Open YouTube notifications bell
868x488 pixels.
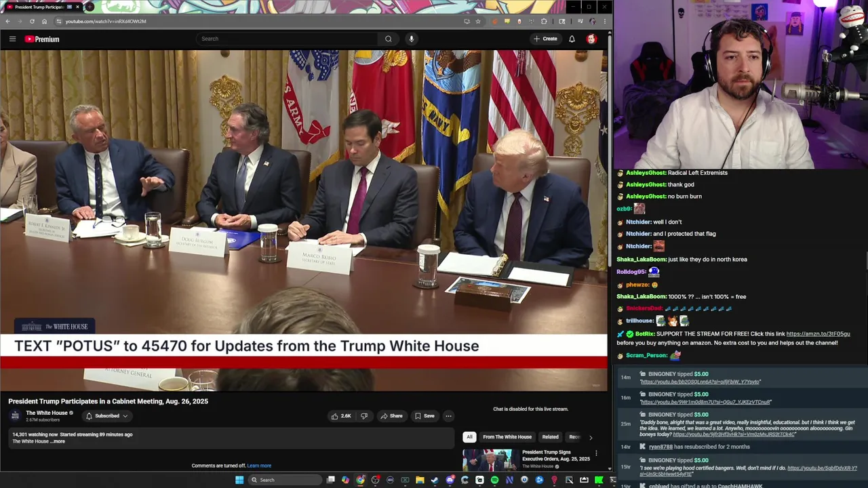[572, 39]
